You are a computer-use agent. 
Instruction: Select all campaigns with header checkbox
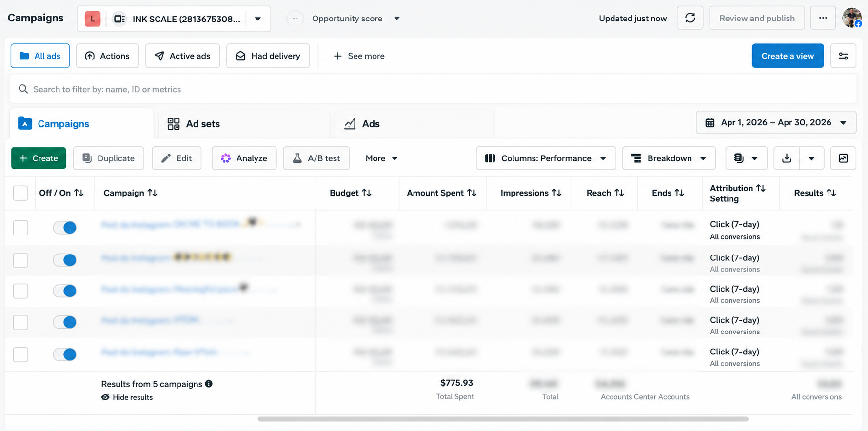[x=20, y=193]
